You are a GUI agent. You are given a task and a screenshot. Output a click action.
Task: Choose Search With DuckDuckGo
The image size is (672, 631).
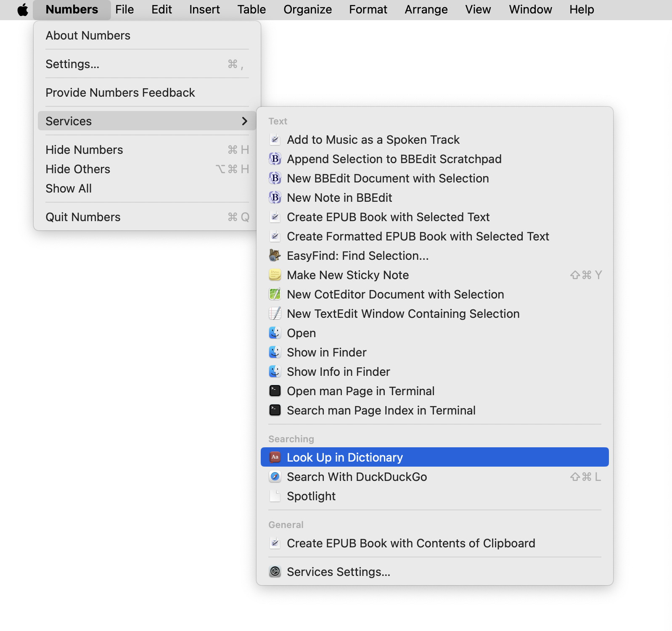coord(435,477)
